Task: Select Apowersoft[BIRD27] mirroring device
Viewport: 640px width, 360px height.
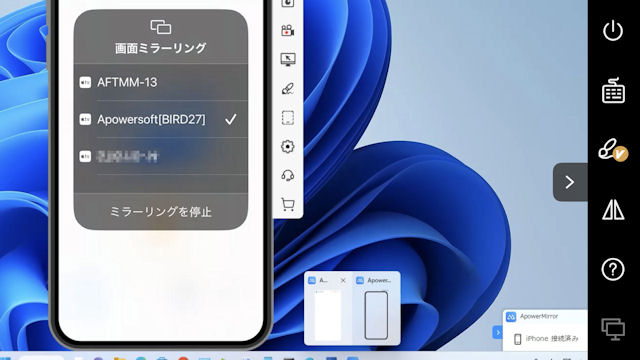Action: pos(161,119)
